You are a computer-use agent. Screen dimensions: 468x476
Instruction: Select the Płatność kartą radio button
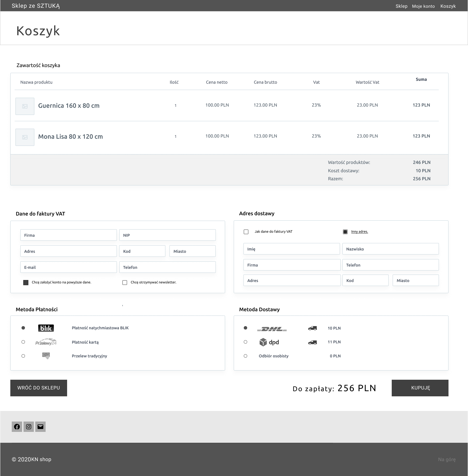(23, 342)
